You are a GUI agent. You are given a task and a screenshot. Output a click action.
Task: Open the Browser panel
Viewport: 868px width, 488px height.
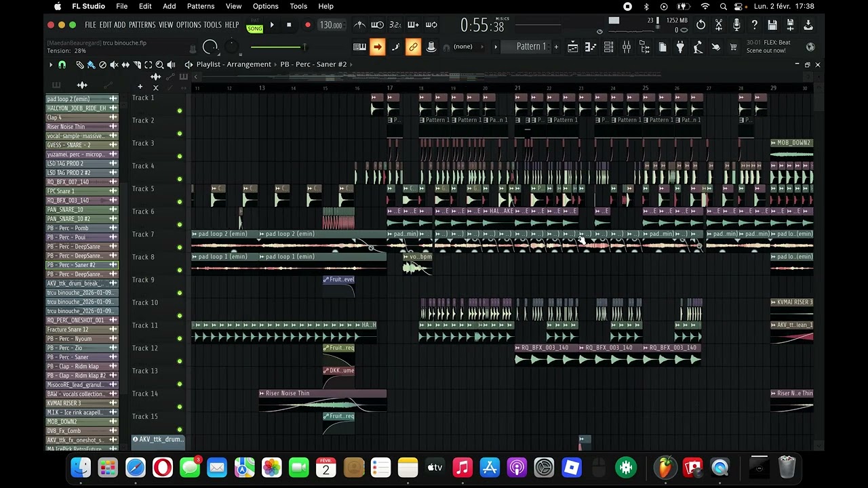tap(644, 47)
